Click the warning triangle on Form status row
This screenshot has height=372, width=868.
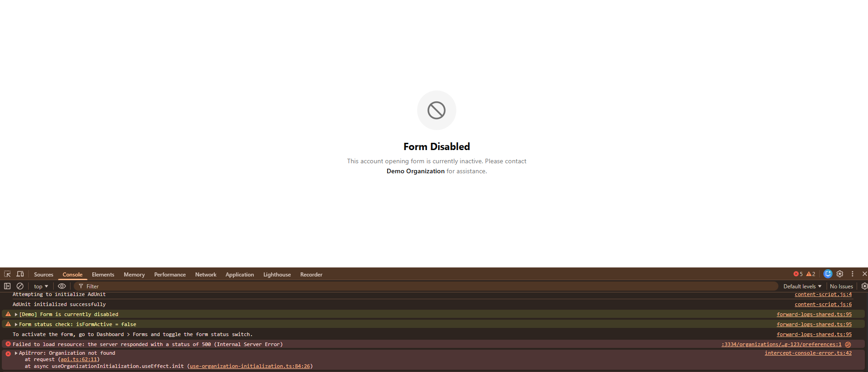pyautogui.click(x=8, y=324)
